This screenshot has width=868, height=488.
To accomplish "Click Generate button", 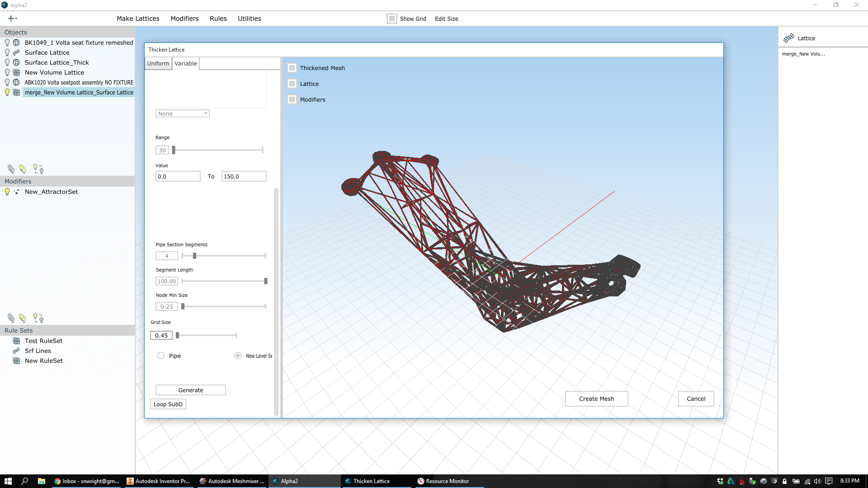I will tap(191, 390).
